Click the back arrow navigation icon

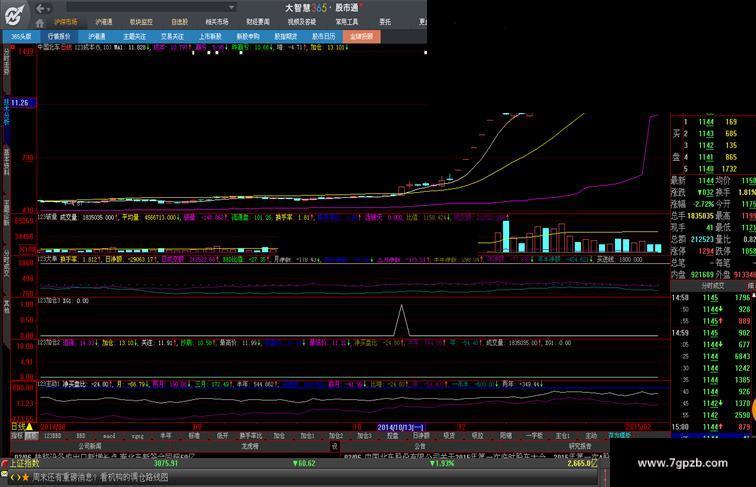pos(40,9)
